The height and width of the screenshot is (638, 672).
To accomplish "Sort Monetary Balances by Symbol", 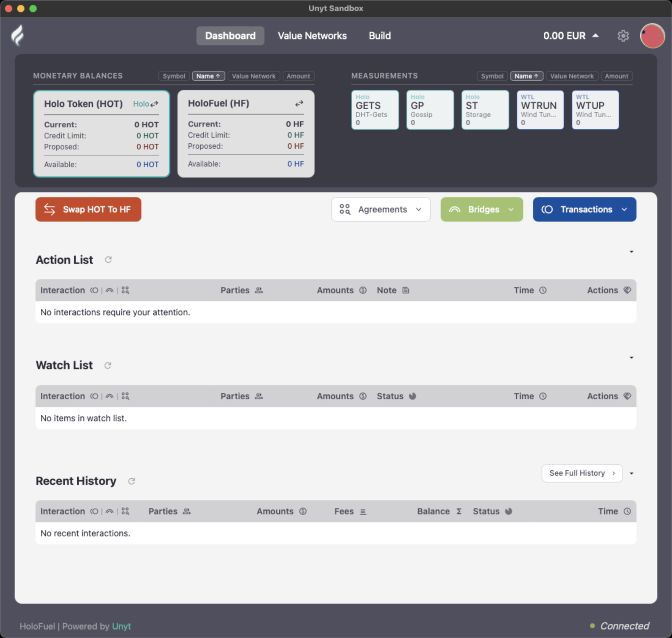I will tap(174, 76).
